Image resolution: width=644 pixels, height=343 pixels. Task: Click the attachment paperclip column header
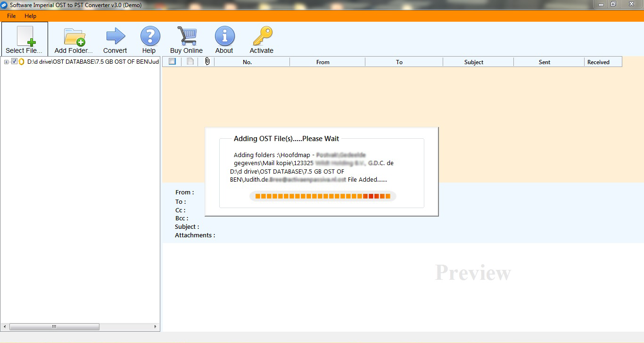tap(207, 61)
